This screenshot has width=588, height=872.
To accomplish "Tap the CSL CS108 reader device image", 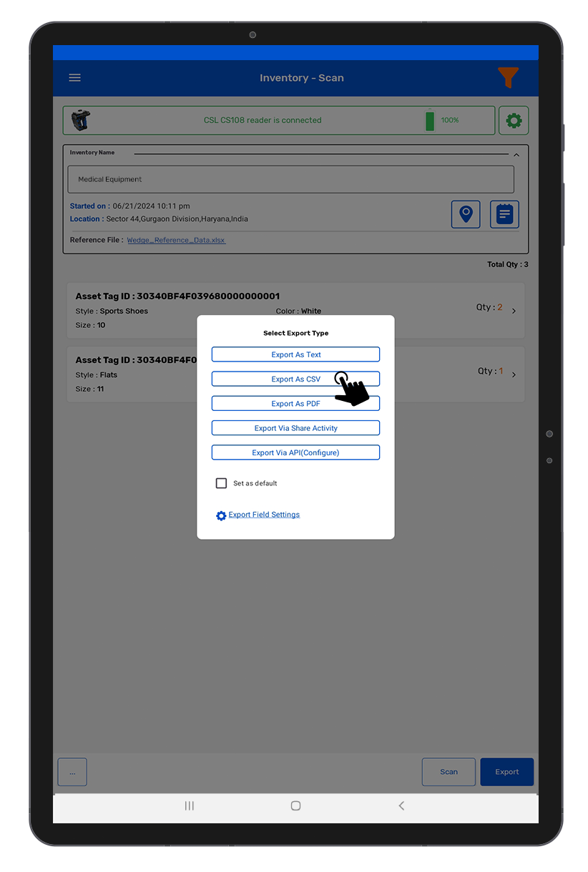I will (81, 120).
